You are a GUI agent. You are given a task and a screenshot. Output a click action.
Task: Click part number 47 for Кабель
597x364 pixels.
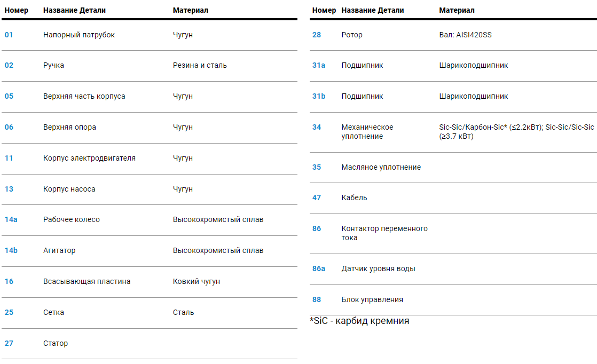317,197
